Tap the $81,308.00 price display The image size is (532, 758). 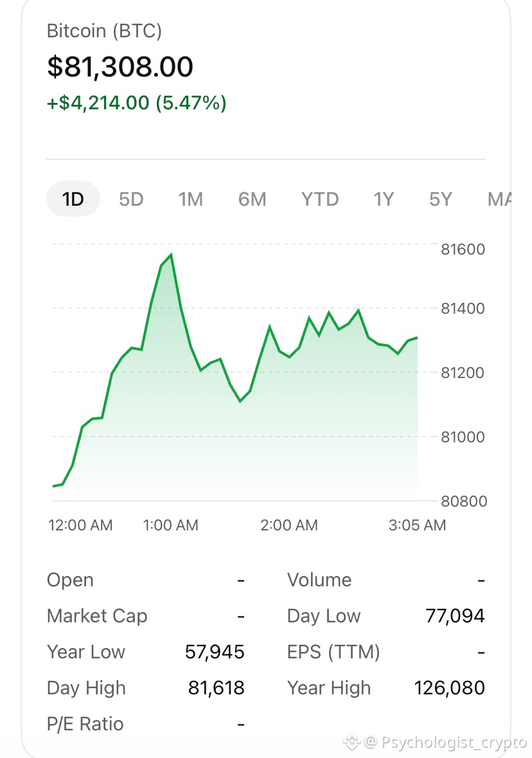[120, 67]
